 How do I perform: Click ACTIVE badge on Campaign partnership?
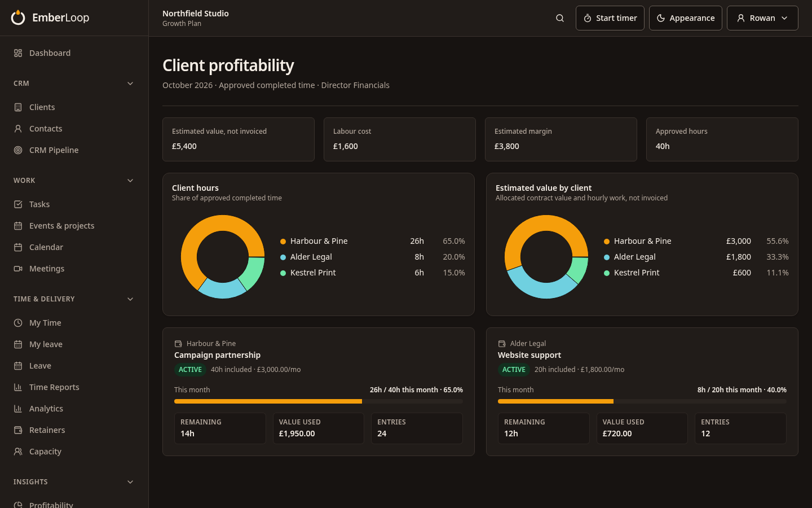(x=190, y=370)
